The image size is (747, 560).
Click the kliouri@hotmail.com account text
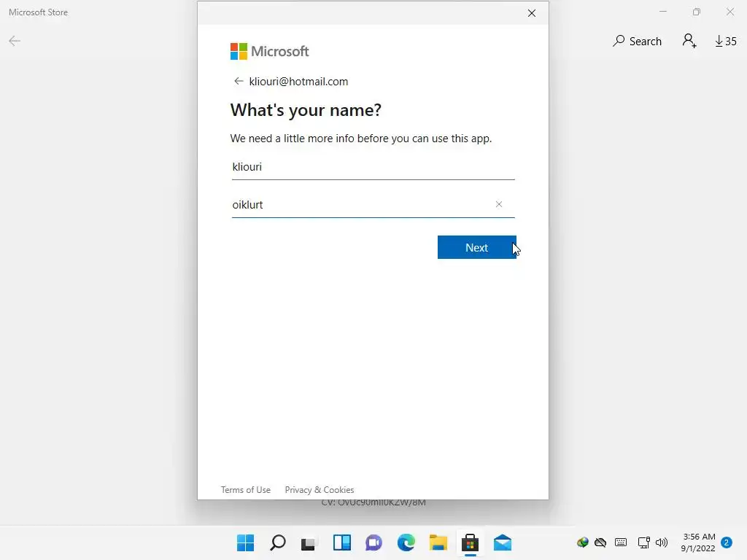[298, 82]
